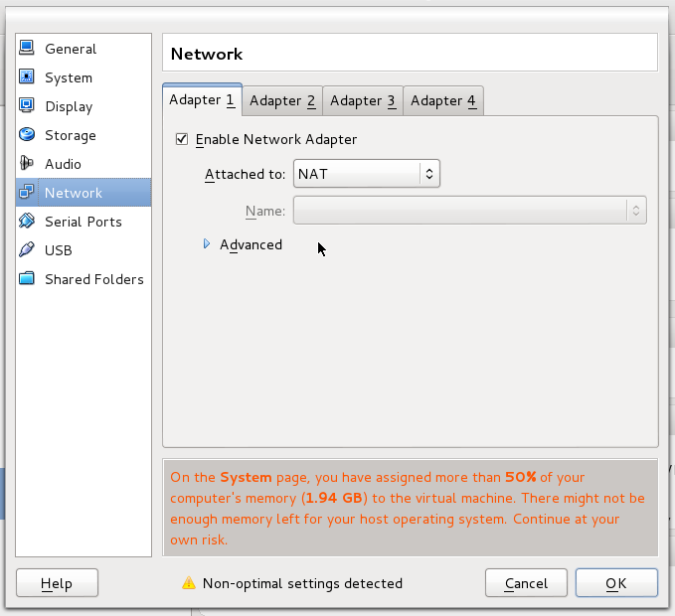Click the Network page heading
675x616 pixels.
click(207, 55)
